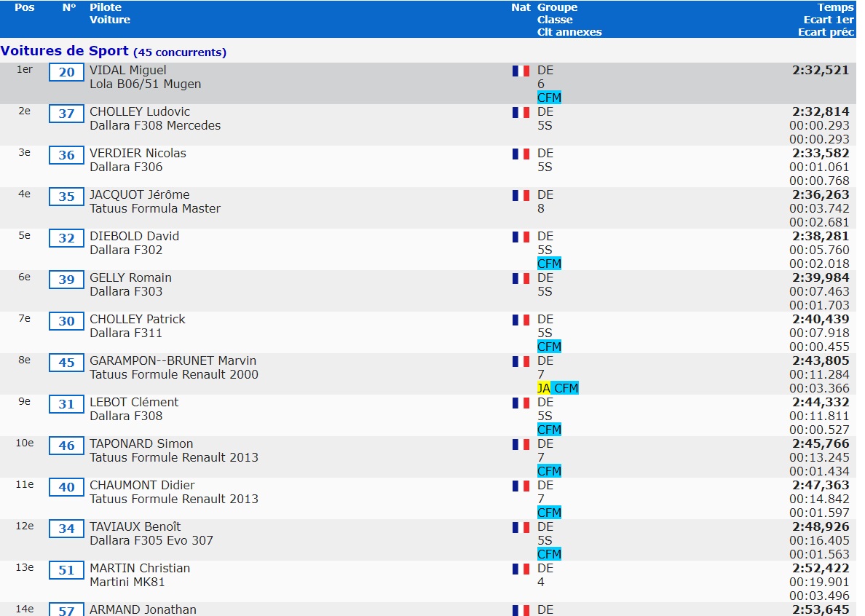Click the number 36 box for VERDIER Nicolas
Image resolution: width=865 pixels, height=616 pixels.
tap(66, 155)
